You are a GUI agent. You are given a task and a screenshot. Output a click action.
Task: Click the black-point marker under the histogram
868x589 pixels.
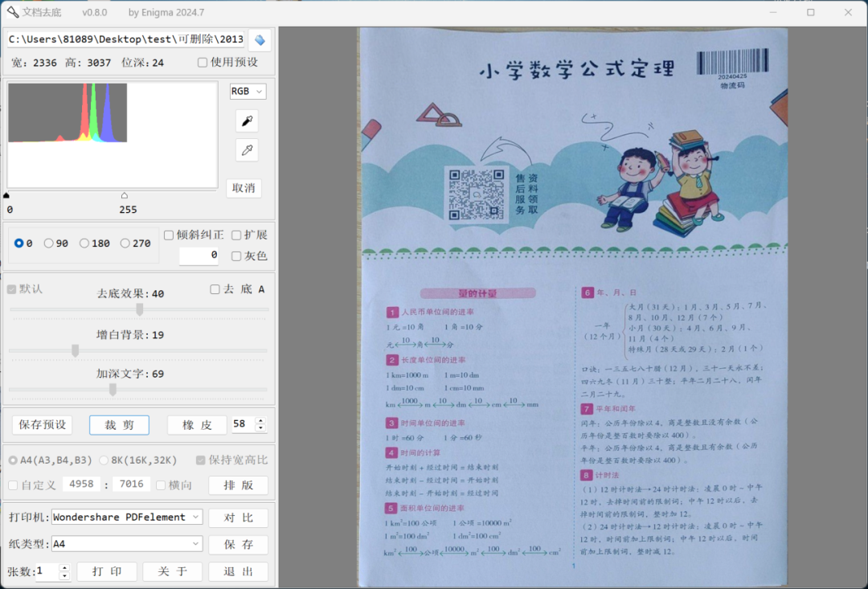(7, 195)
